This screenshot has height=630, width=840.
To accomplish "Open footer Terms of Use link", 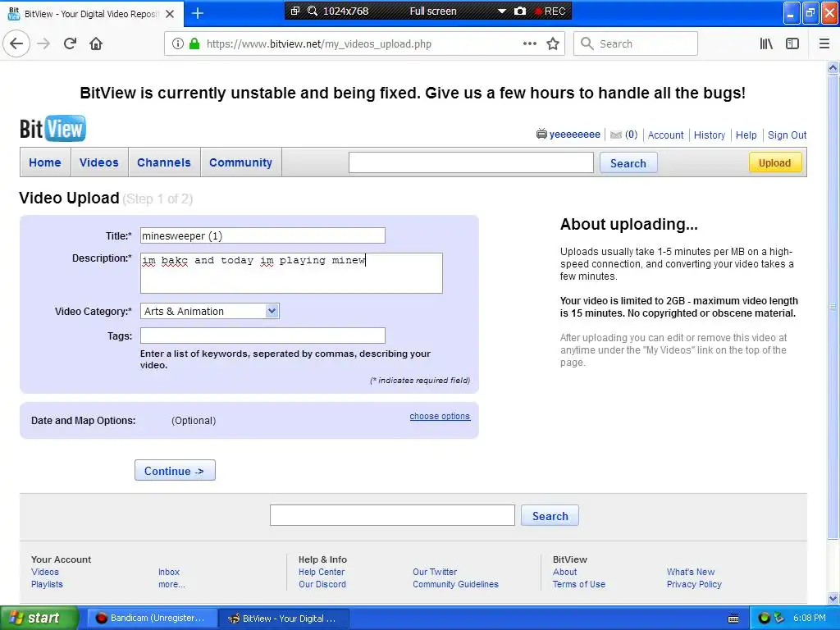I will [x=578, y=584].
